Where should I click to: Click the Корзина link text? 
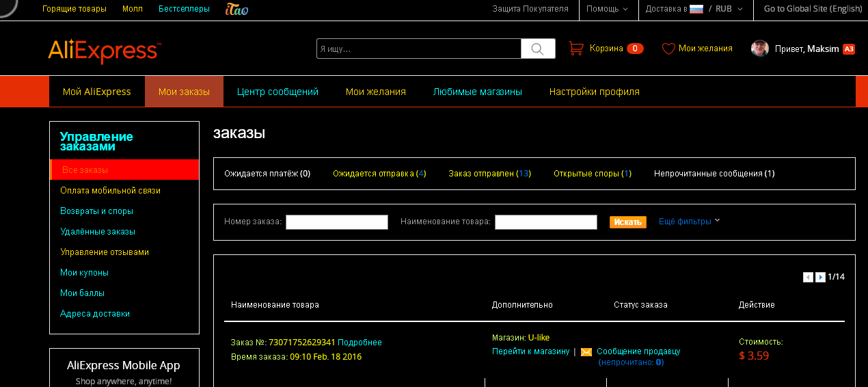pos(606,49)
